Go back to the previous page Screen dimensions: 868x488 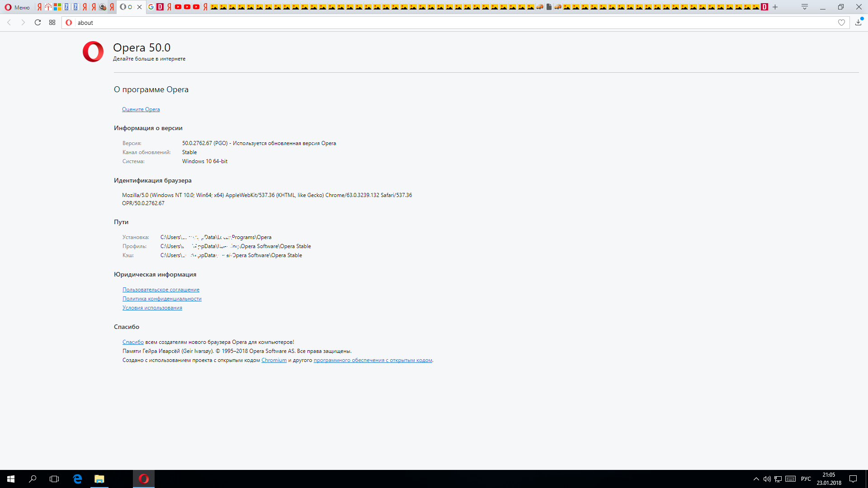tap(9, 23)
